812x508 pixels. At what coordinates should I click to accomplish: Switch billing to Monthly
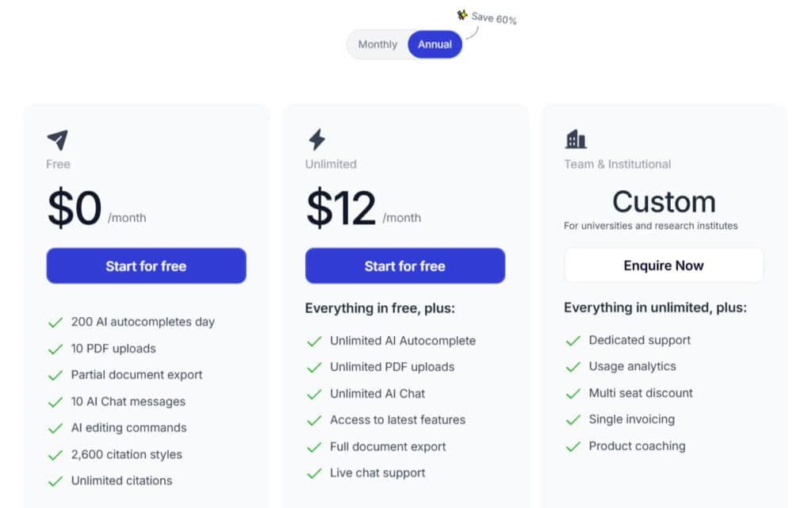point(377,44)
